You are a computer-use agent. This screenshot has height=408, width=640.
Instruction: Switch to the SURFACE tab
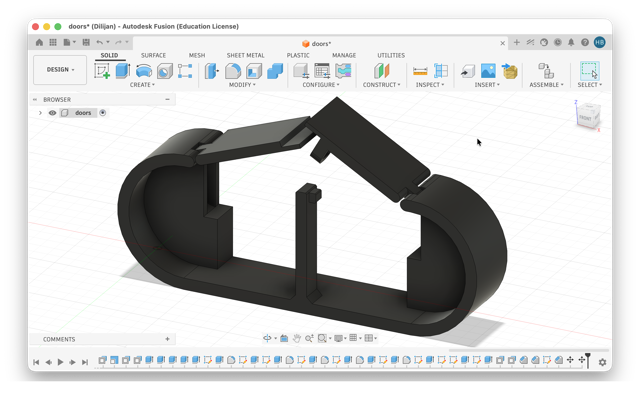coord(153,55)
